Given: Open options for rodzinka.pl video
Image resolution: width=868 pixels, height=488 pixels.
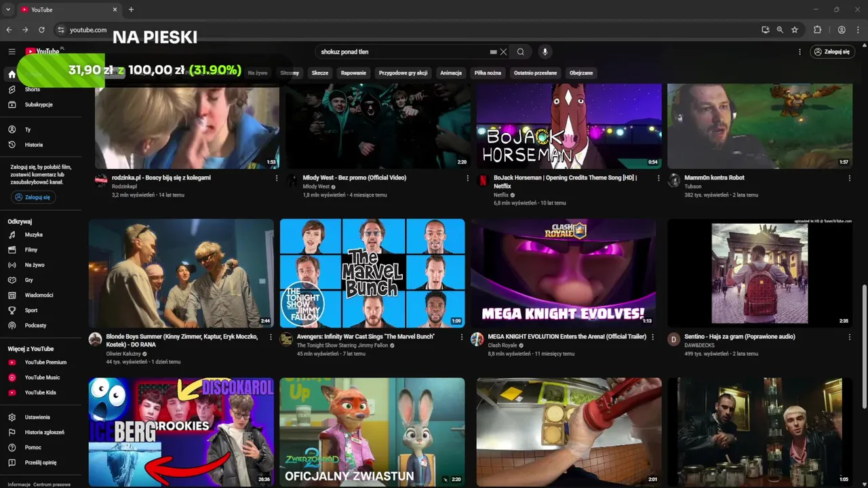Looking at the screenshot, I should (x=276, y=178).
